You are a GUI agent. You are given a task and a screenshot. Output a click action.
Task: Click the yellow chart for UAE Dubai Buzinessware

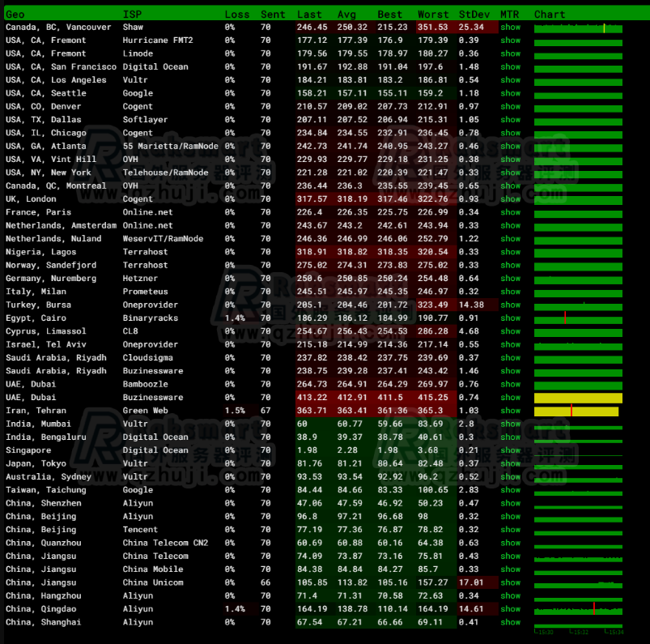point(578,398)
